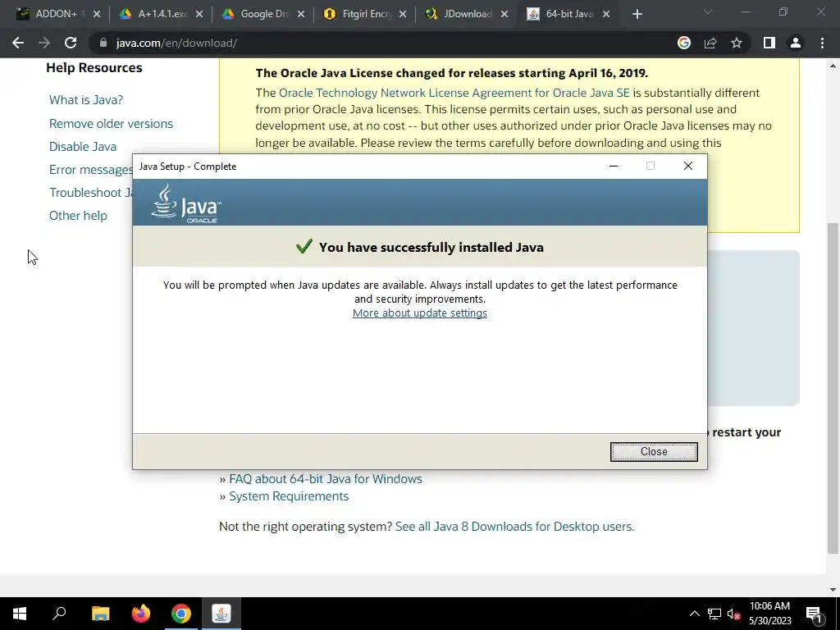Launch Firefox from taskbar
This screenshot has height=630, width=840.
(141, 614)
